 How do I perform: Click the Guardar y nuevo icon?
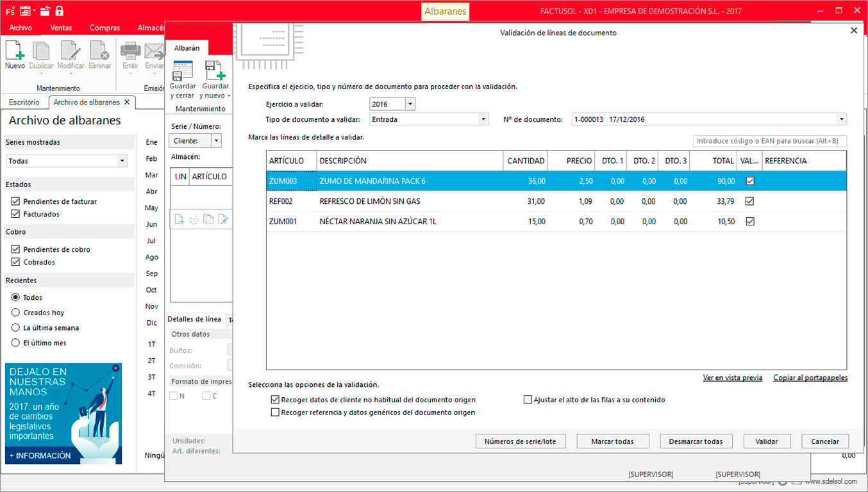click(x=215, y=70)
